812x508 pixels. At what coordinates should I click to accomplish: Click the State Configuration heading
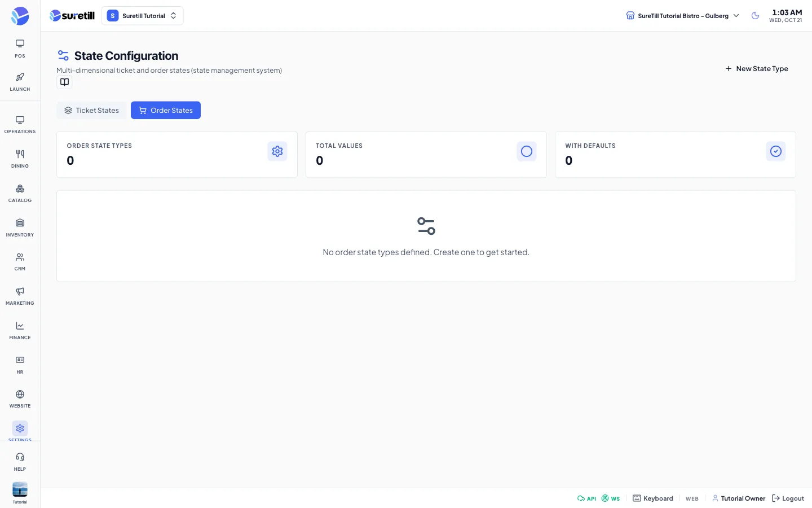126,56
